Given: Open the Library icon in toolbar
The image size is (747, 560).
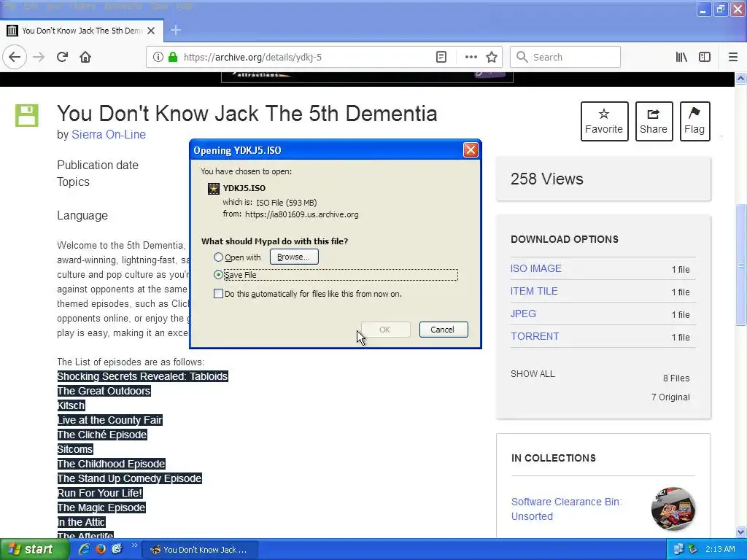Looking at the screenshot, I should (681, 57).
